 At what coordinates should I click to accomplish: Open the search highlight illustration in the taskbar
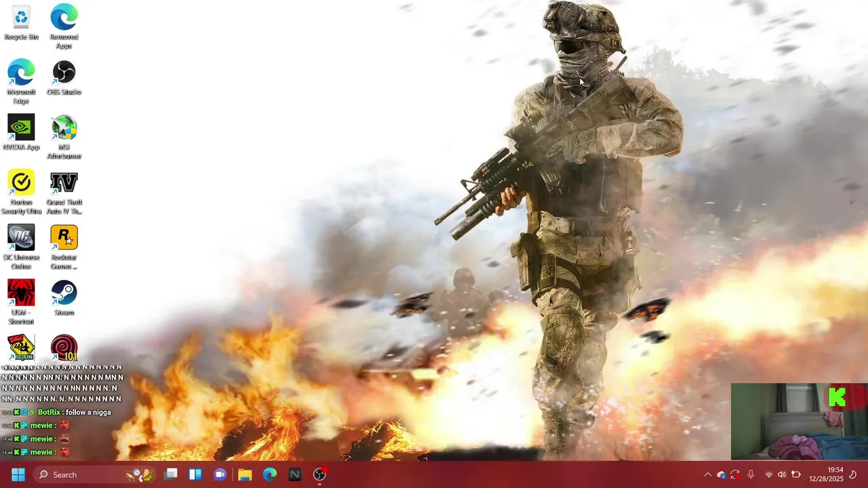(141, 474)
